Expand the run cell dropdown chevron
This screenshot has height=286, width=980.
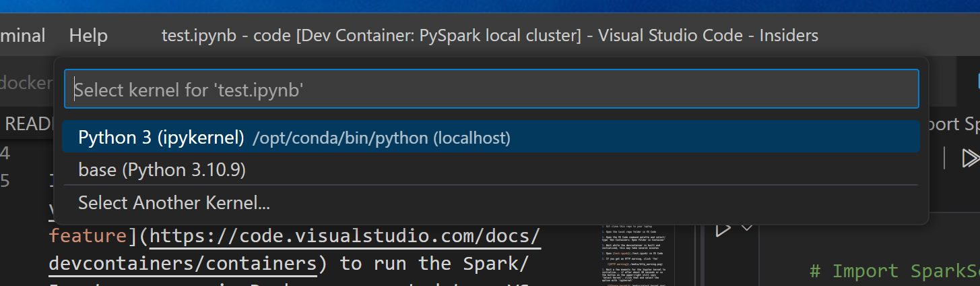pyautogui.click(x=746, y=229)
